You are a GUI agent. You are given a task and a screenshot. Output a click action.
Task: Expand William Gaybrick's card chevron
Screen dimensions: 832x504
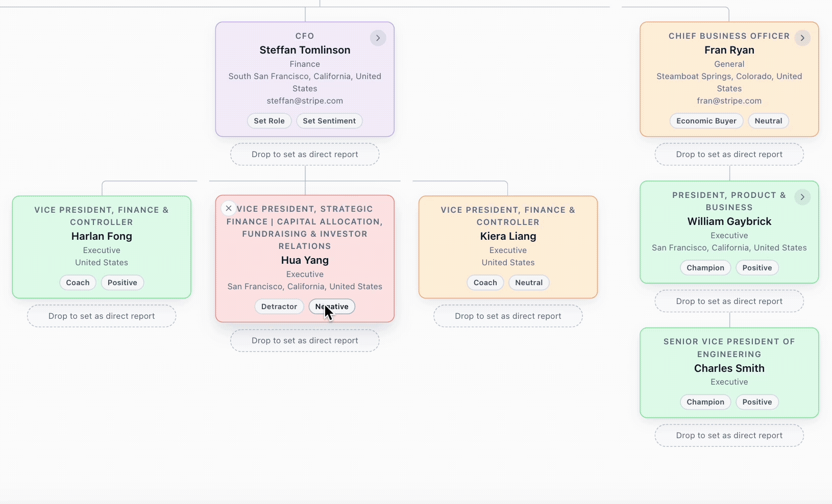802,197
